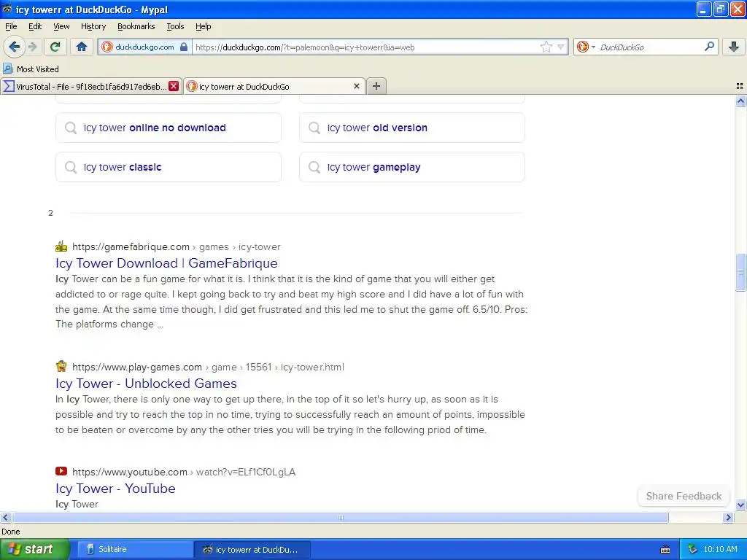Click the horizontal scrollbar left arrow
This screenshot has width=747, height=560.
(x=6, y=517)
